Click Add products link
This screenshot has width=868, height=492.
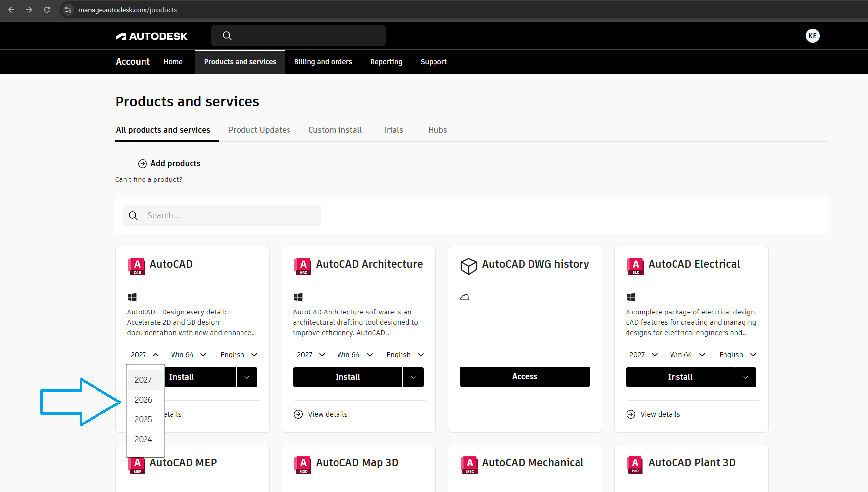175,164
